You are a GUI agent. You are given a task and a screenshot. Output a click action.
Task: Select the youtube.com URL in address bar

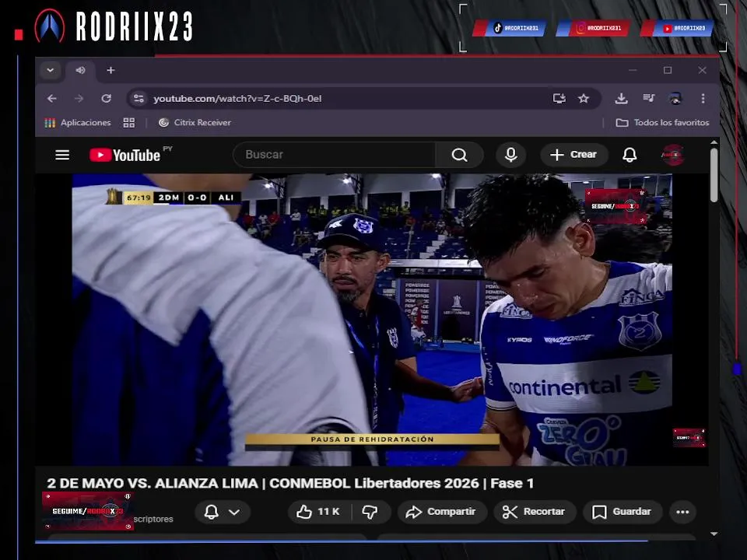click(237, 99)
